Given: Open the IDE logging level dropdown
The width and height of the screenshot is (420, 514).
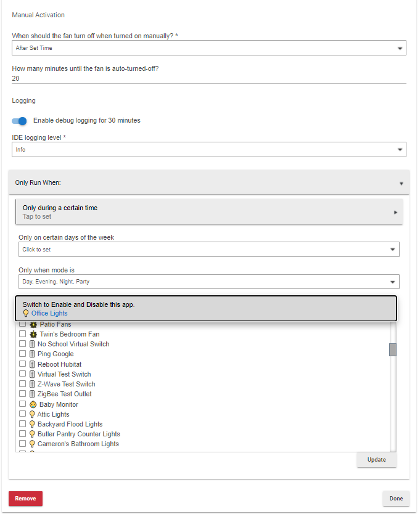Looking at the screenshot, I should [x=209, y=149].
